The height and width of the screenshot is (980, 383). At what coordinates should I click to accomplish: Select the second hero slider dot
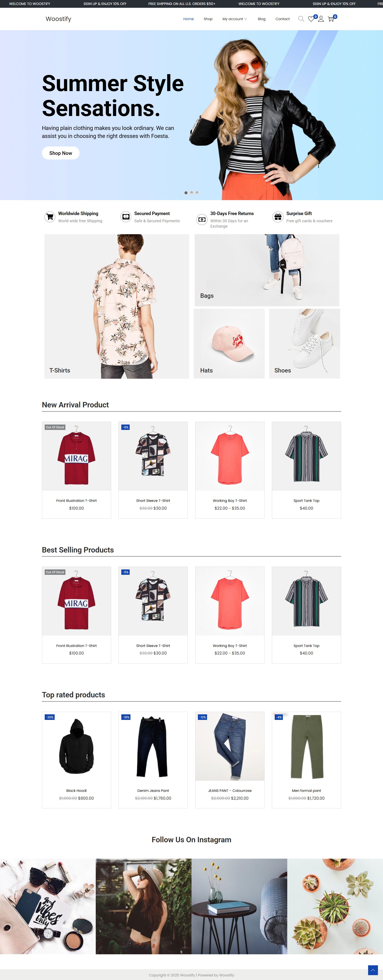191,193
